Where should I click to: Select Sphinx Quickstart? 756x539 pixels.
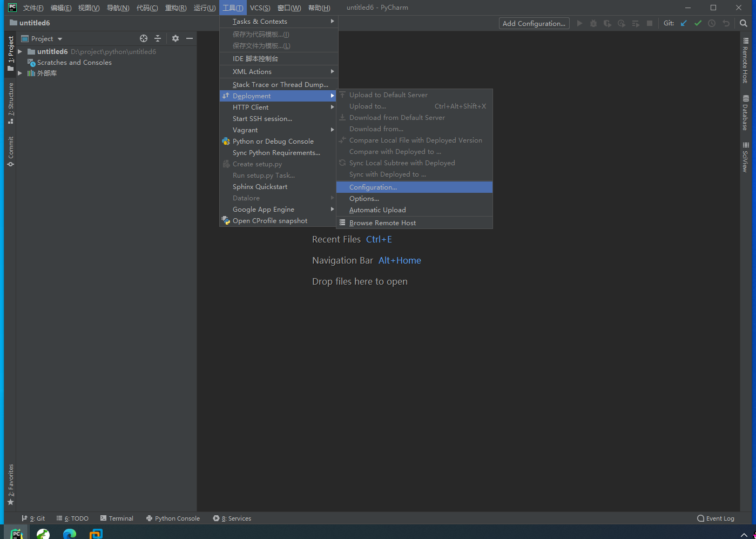(279, 186)
